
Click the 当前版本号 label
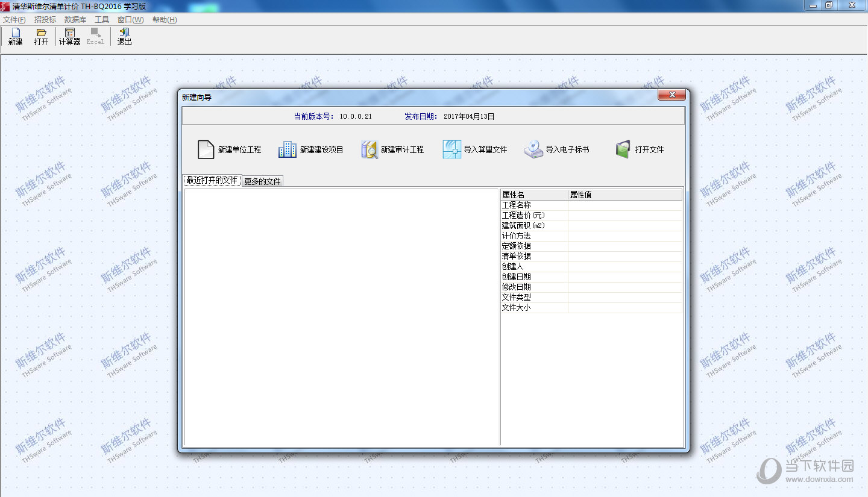(314, 117)
